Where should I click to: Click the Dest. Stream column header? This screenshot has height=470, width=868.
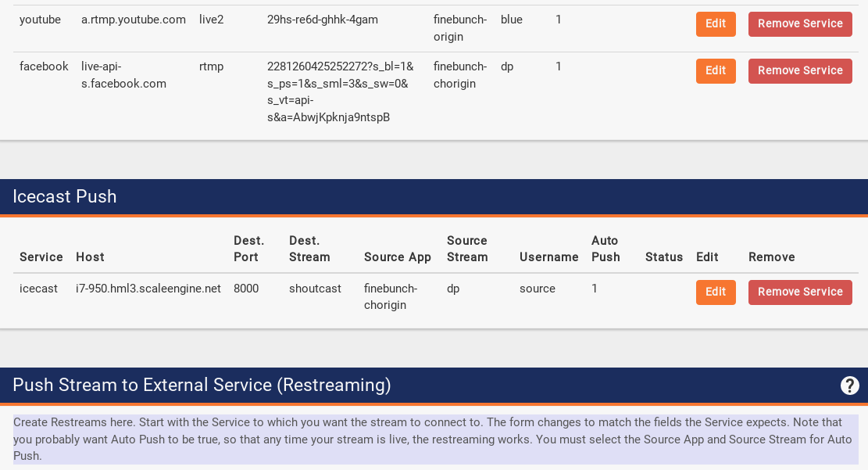309,249
